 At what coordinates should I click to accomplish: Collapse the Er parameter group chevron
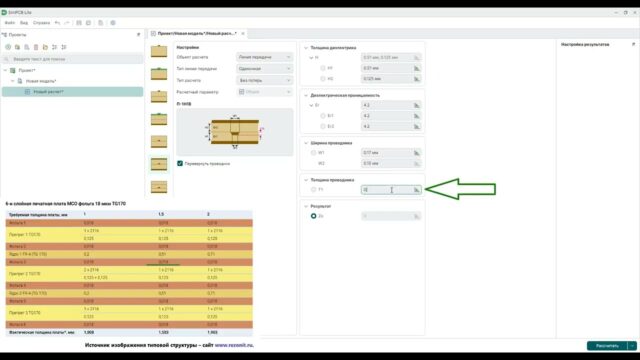pyautogui.click(x=311, y=105)
